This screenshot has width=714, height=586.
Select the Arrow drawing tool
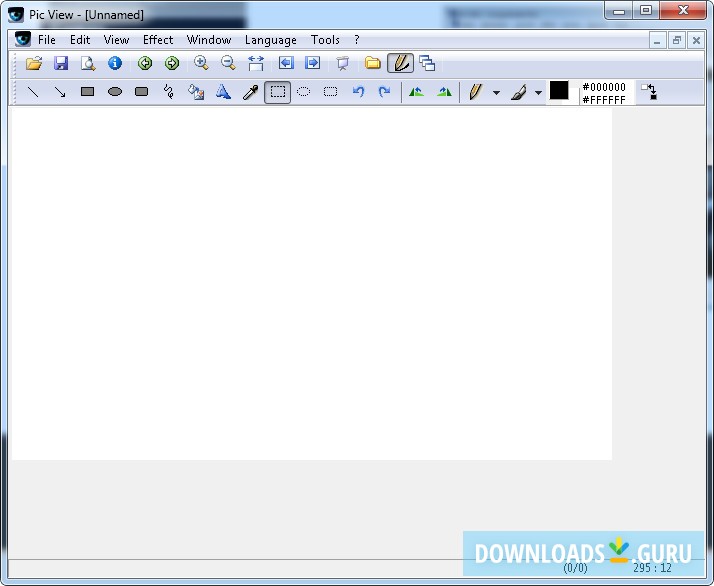60,92
